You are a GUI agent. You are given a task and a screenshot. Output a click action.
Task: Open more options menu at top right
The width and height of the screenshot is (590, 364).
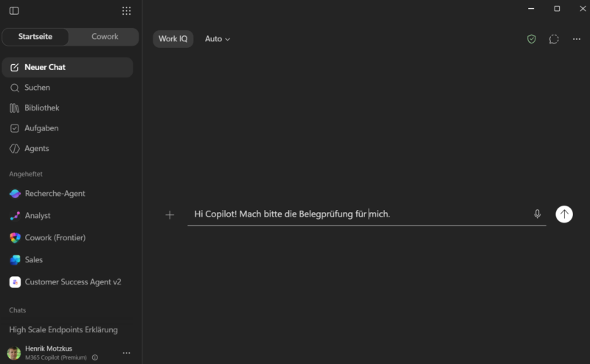tap(577, 39)
